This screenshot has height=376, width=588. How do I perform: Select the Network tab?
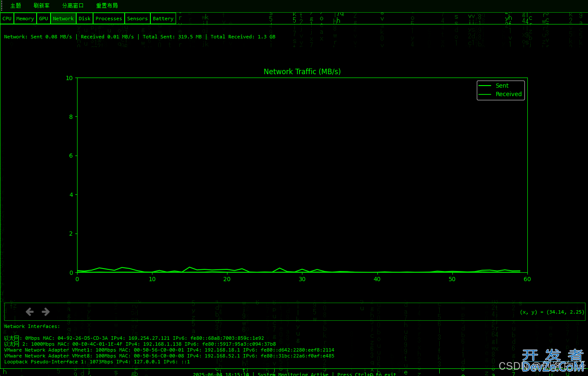pos(64,19)
